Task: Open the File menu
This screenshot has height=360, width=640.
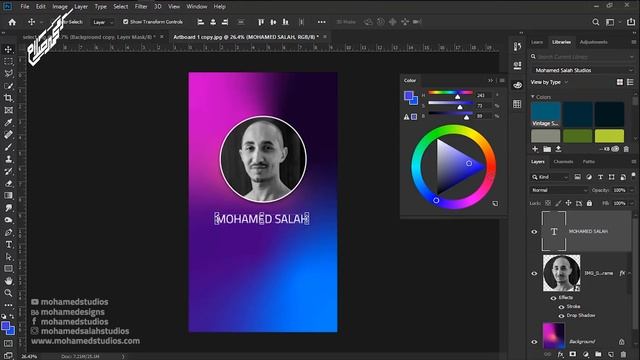Action: pyautogui.click(x=25, y=7)
